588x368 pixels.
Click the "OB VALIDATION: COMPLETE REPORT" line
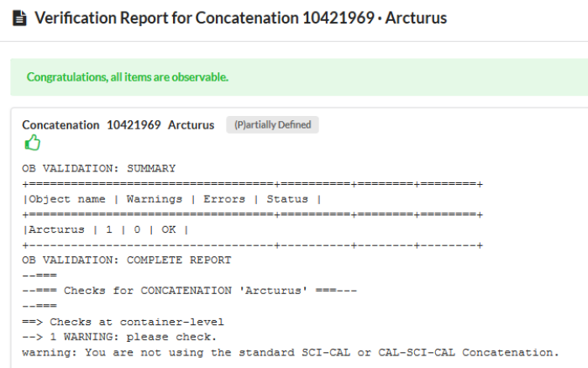126,260
